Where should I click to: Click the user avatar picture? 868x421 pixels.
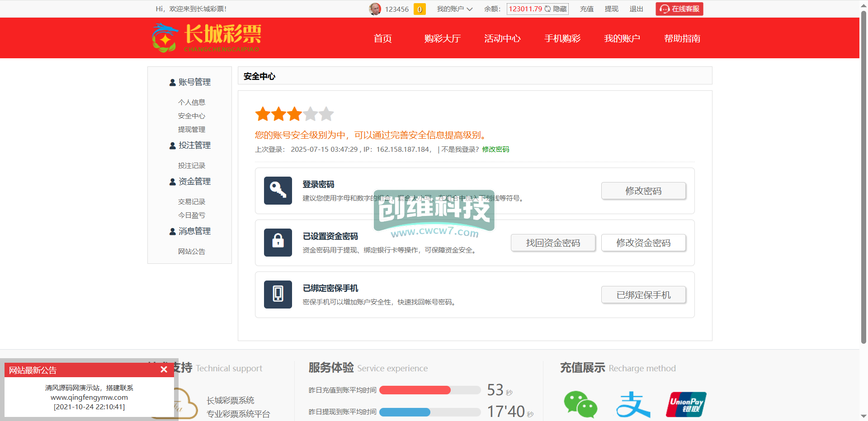(375, 9)
